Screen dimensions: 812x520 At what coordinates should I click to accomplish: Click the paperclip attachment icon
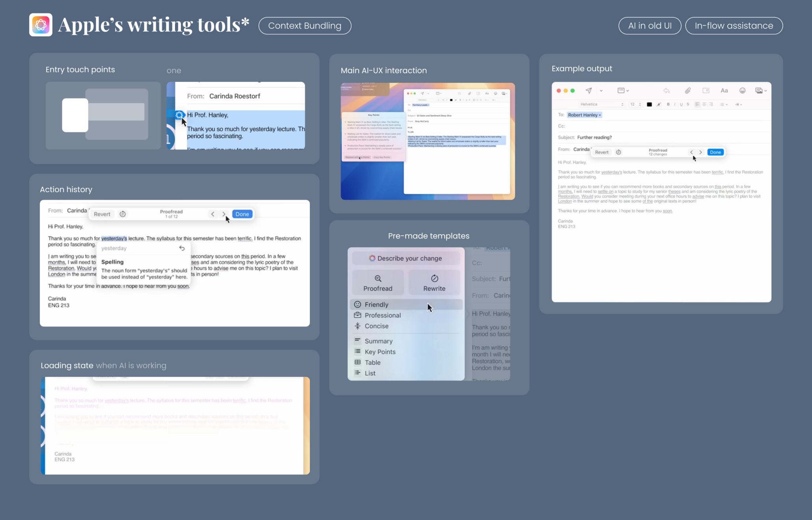tap(687, 91)
